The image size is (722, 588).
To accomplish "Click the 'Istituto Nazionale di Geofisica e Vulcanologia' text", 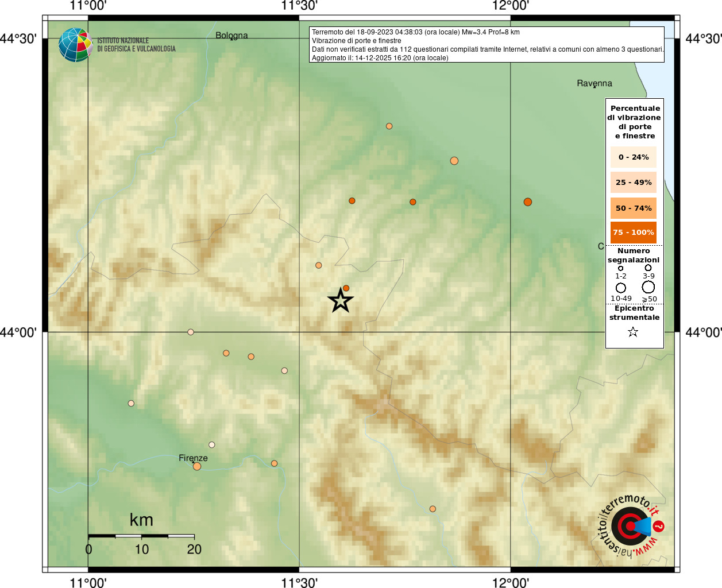I will click(x=136, y=45).
